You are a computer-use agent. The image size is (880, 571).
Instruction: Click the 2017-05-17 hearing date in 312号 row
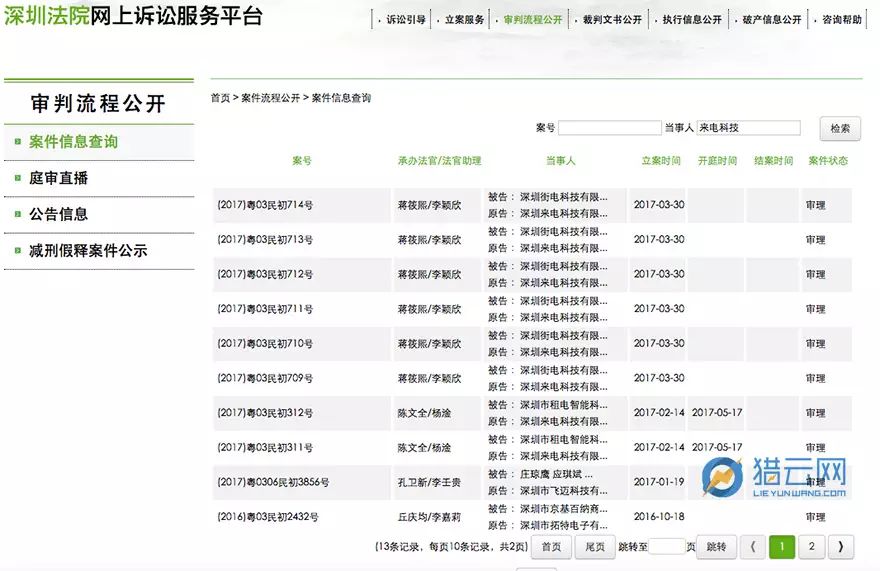coord(717,413)
